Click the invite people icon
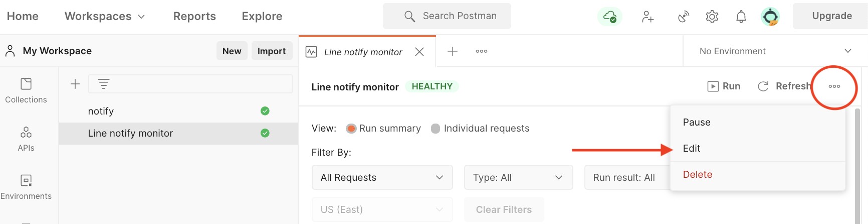 [647, 17]
